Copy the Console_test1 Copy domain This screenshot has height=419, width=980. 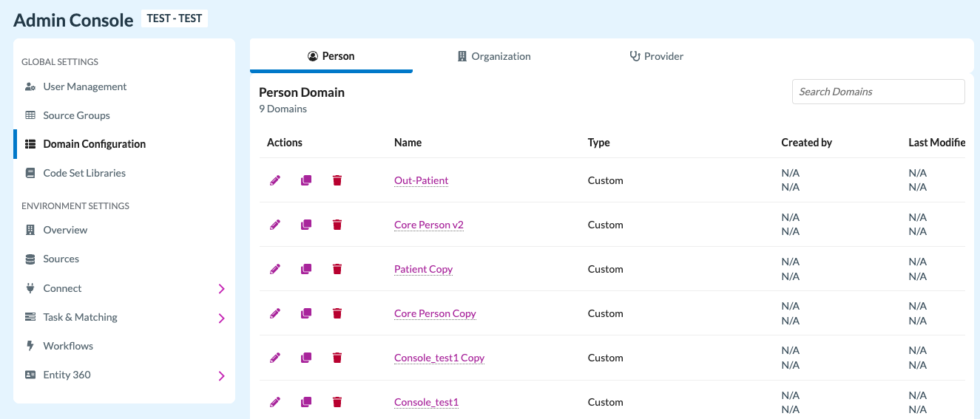[306, 358]
